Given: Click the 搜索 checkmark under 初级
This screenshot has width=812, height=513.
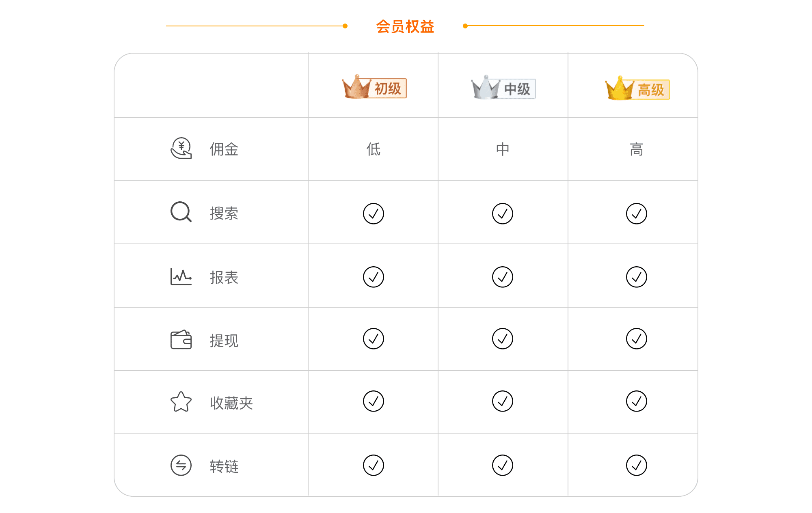Looking at the screenshot, I should click(x=373, y=213).
